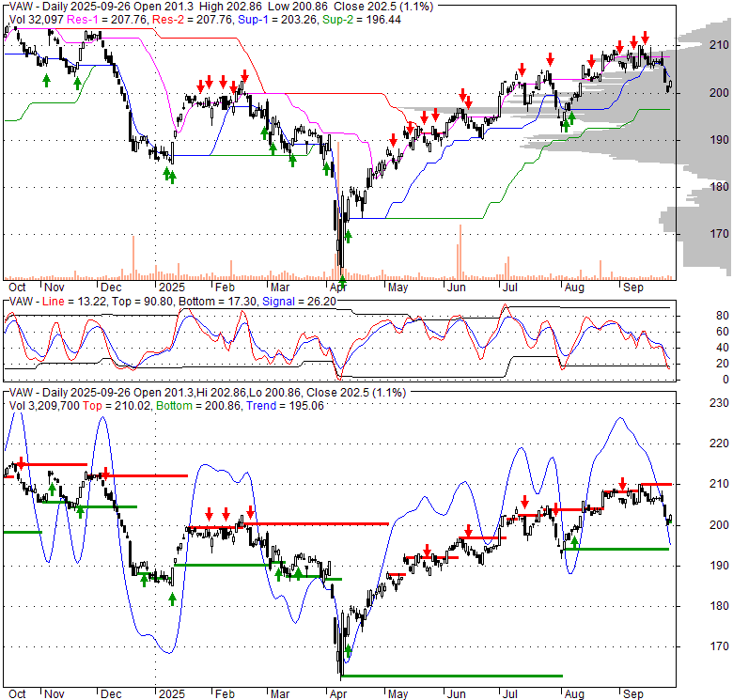Click the 220 price label on lower chart axis

point(719,443)
